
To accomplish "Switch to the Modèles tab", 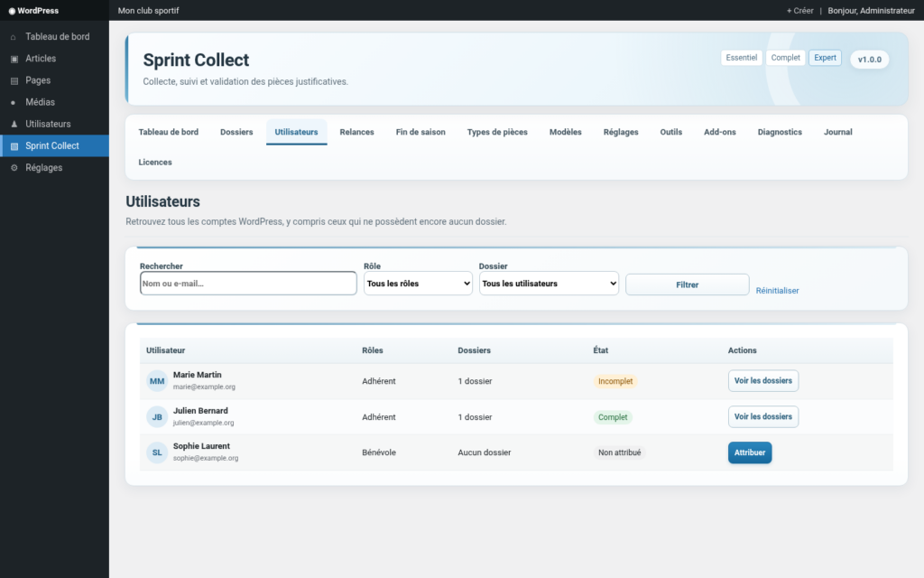I will point(565,132).
